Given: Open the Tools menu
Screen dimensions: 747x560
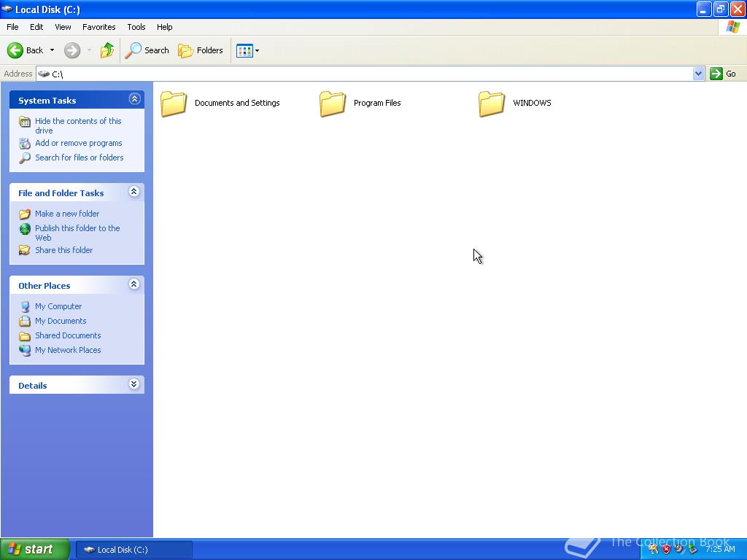Looking at the screenshot, I should click(136, 27).
